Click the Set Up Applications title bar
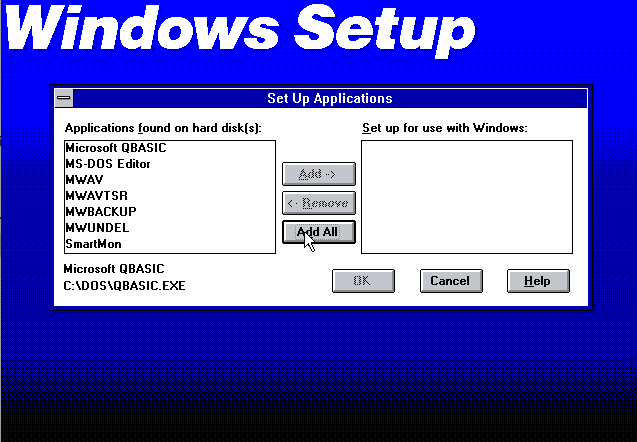Screen dimensions: 637x442 (x=329, y=99)
